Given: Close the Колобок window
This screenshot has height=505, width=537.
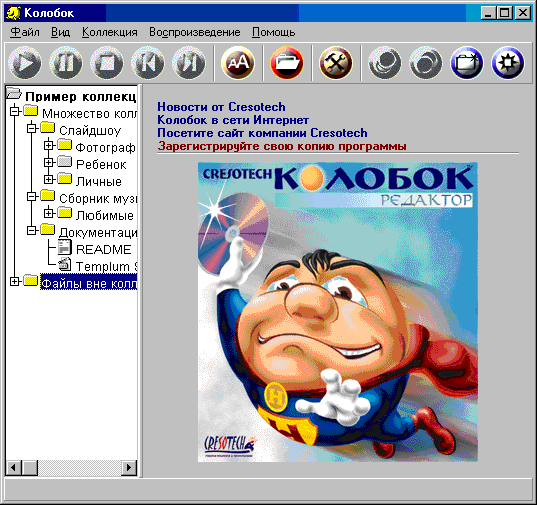Looking at the screenshot, I should click(523, 13).
